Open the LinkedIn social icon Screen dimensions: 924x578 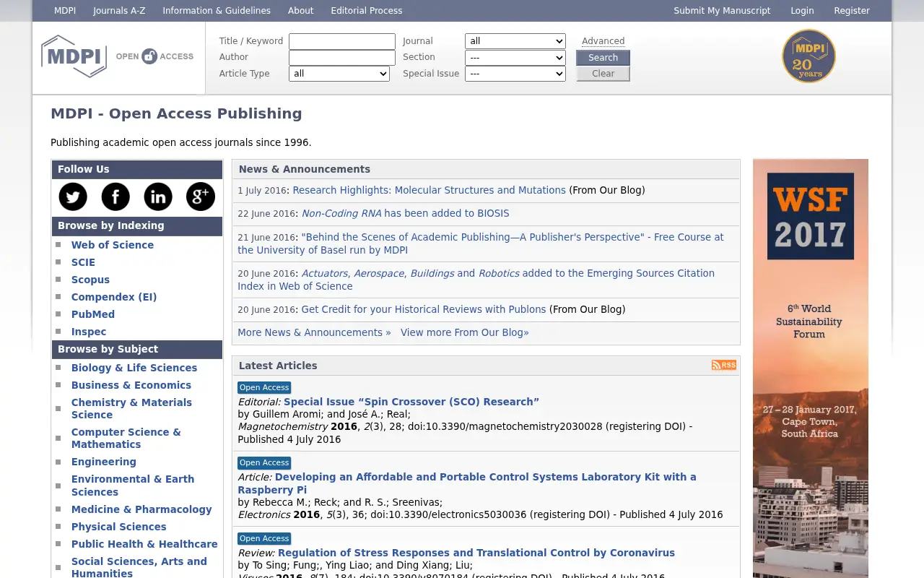[158, 197]
